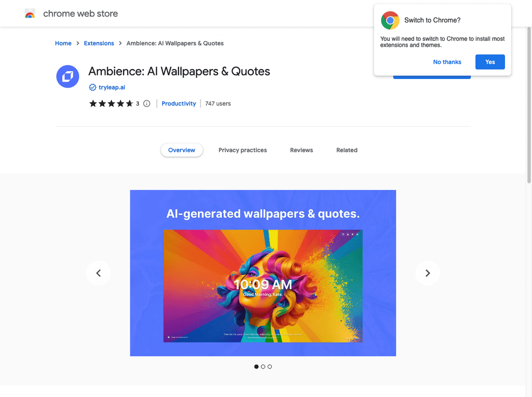Dismiss the popup with No thanks
The height and width of the screenshot is (397, 532).
click(447, 62)
